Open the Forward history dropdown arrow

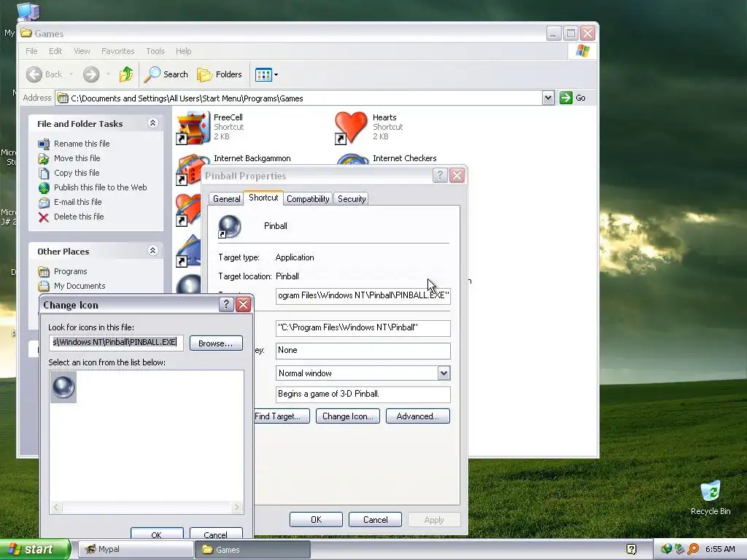[x=108, y=74]
